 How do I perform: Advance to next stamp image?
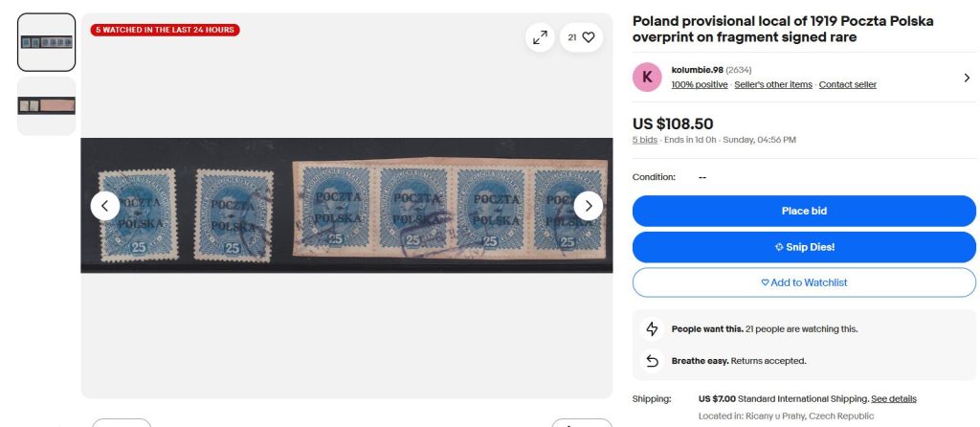[589, 206]
